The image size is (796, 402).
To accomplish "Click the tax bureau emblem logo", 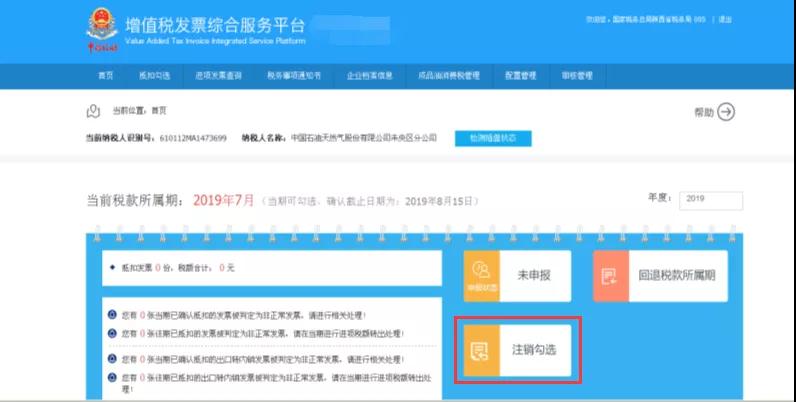I will point(102,30).
